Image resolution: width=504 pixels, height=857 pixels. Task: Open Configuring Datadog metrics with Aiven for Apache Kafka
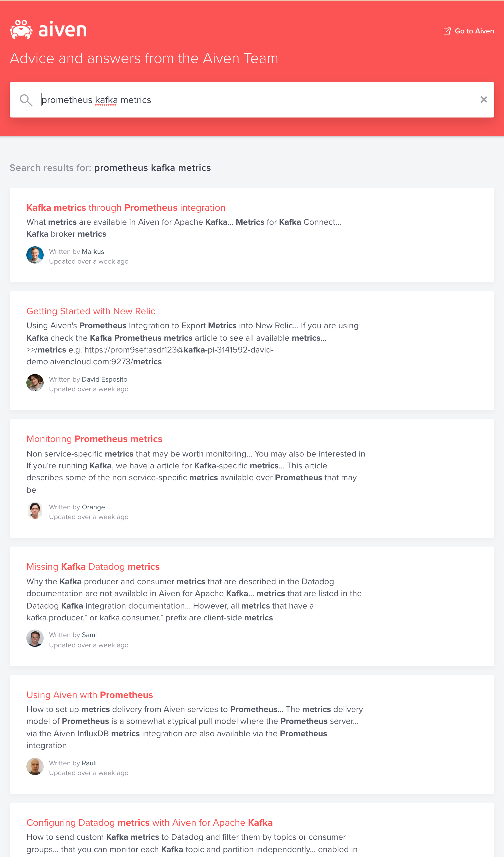149,822
